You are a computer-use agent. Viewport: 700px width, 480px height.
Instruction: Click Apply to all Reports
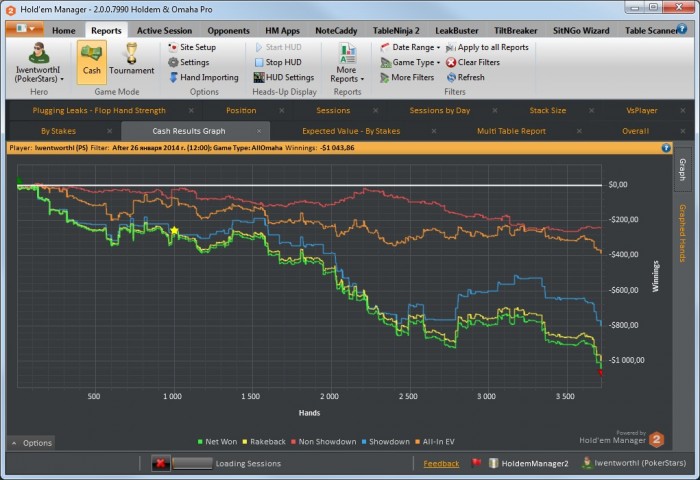click(487, 47)
